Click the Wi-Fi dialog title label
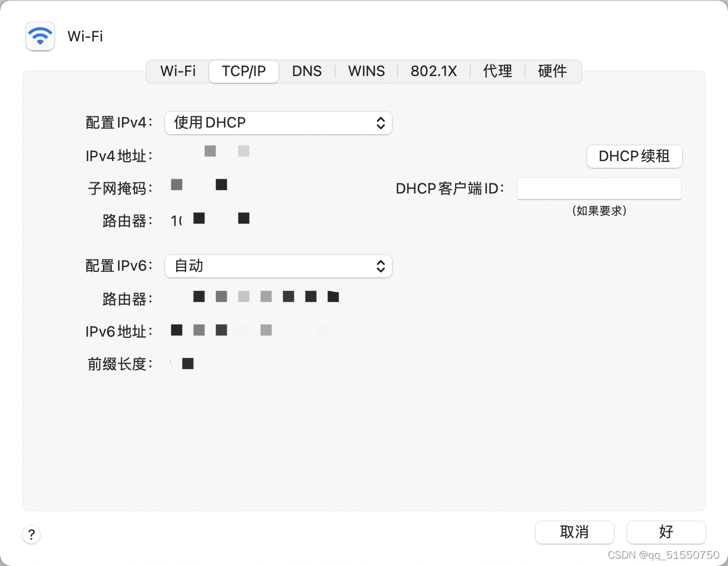 [x=84, y=36]
